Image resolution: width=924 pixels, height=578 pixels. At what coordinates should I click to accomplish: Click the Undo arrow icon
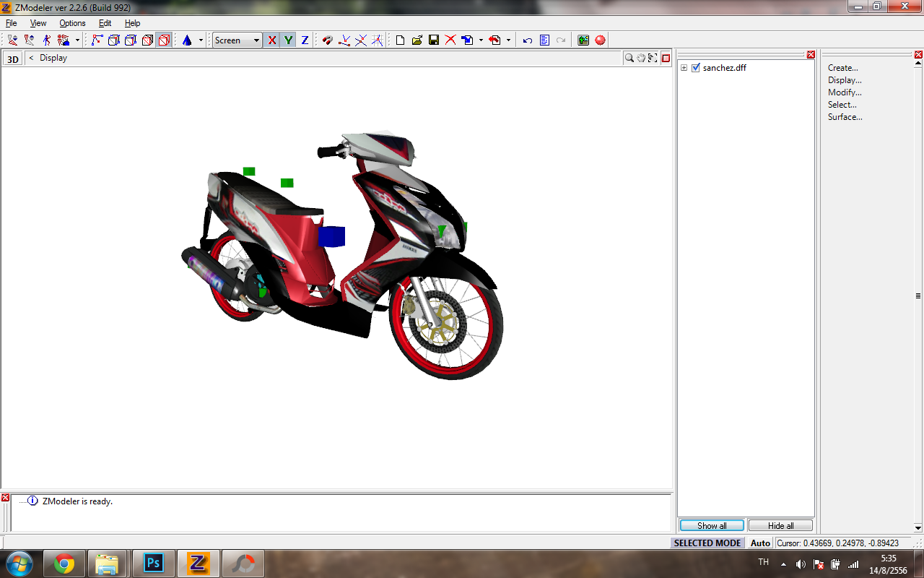528,40
